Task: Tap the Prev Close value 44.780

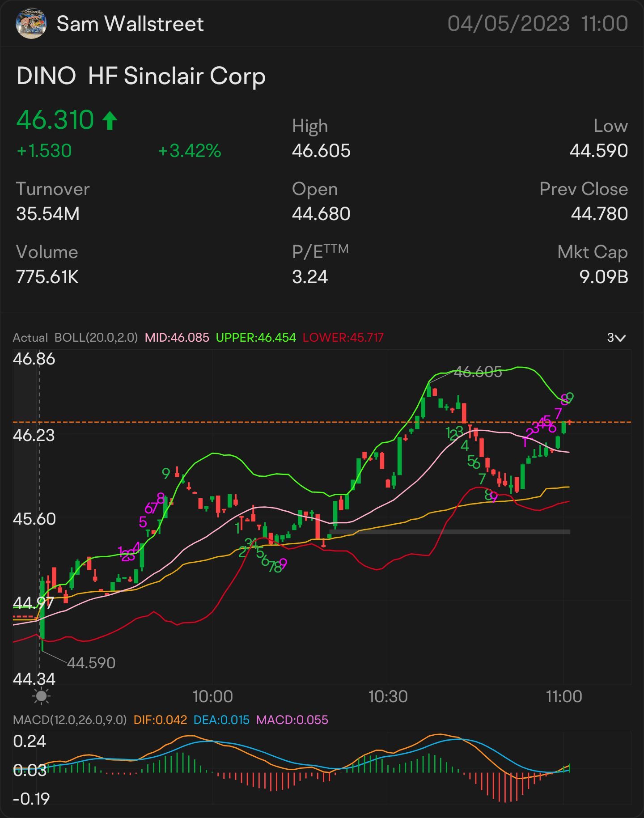Action: click(x=599, y=214)
